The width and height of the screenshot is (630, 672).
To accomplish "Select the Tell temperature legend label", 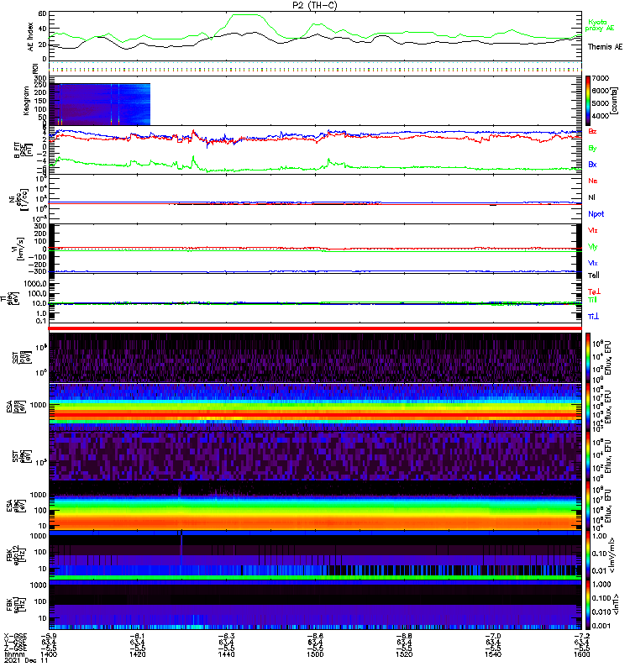I will (x=594, y=275).
